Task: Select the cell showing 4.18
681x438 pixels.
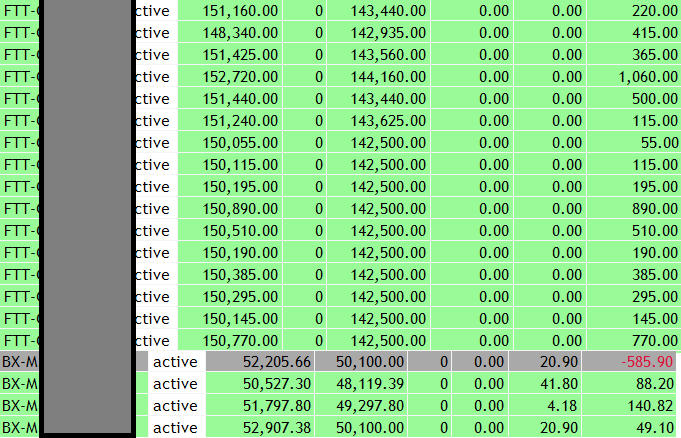Action: [x=545, y=406]
